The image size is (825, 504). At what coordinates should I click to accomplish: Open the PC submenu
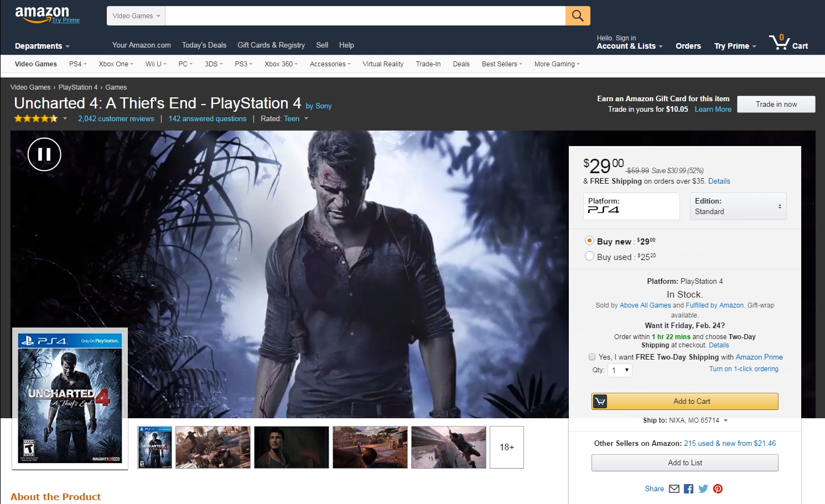(x=185, y=64)
